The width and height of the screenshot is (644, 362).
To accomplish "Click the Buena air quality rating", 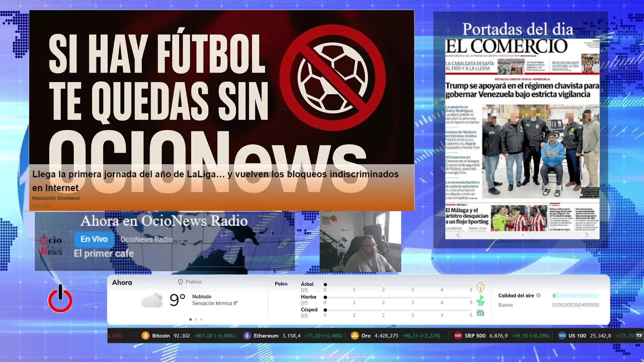I will tap(506, 305).
